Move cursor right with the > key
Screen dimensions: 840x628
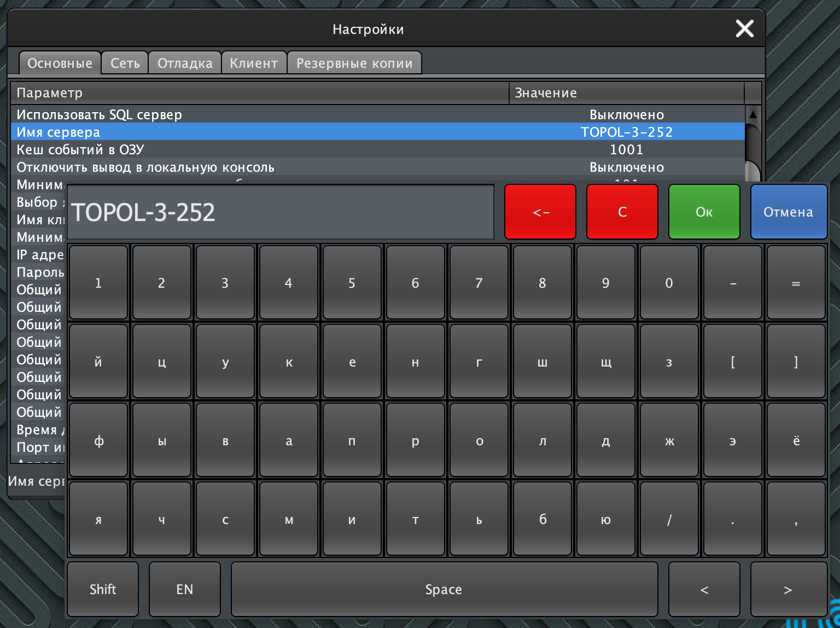[x=787, y=589]
